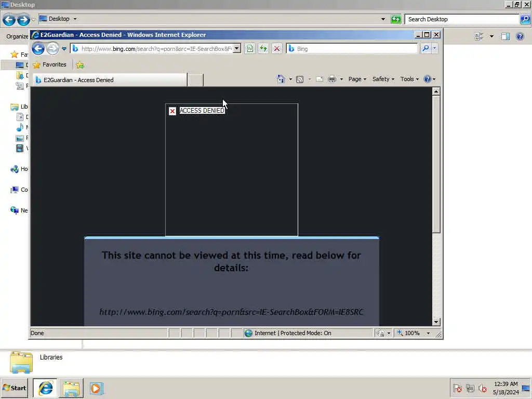The image size is (532, 399).
Task: Expand Explorer address bar history dropdown
Action: [383, 19]
